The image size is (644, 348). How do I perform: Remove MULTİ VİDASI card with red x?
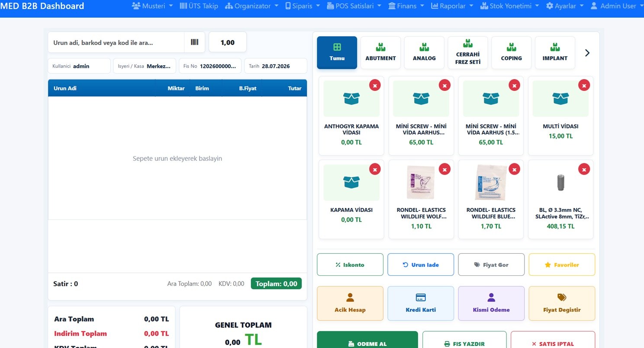pyautogui.click(x=584, y=86)
